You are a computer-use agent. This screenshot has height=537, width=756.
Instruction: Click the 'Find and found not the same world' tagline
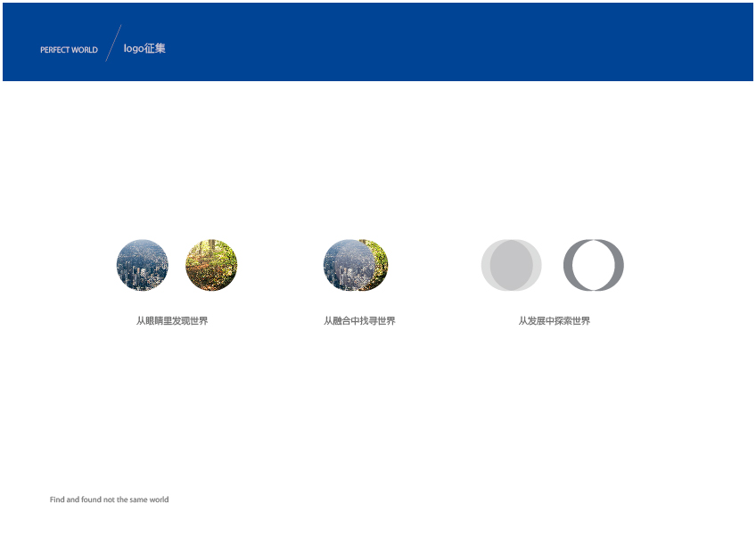[x=110, y=500]
